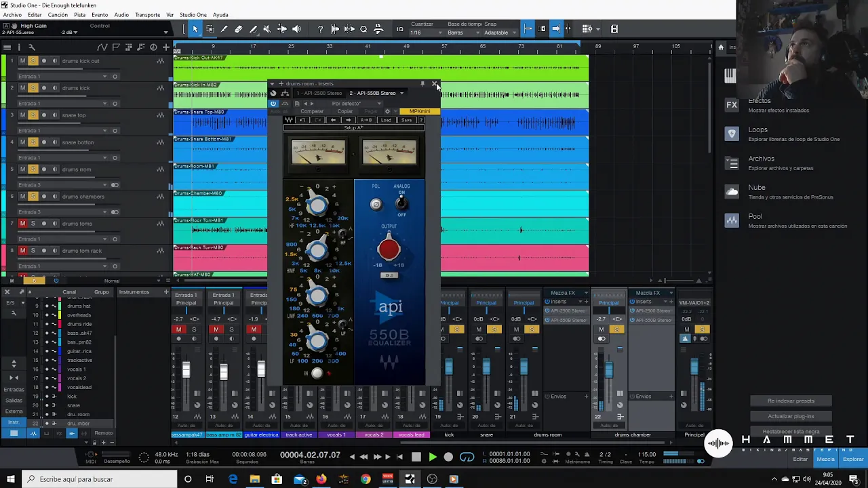
Task: Click the drums chamber channel fader
Action: 608,370
